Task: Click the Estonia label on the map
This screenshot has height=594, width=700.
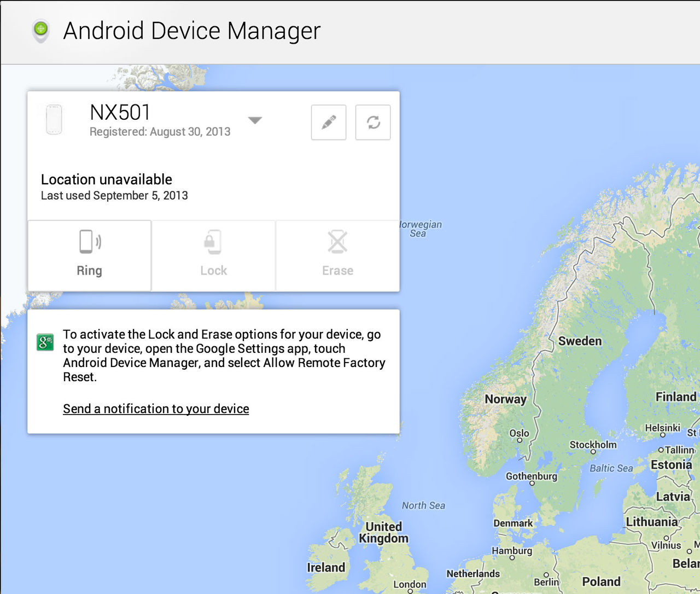Action: (672, 465)
